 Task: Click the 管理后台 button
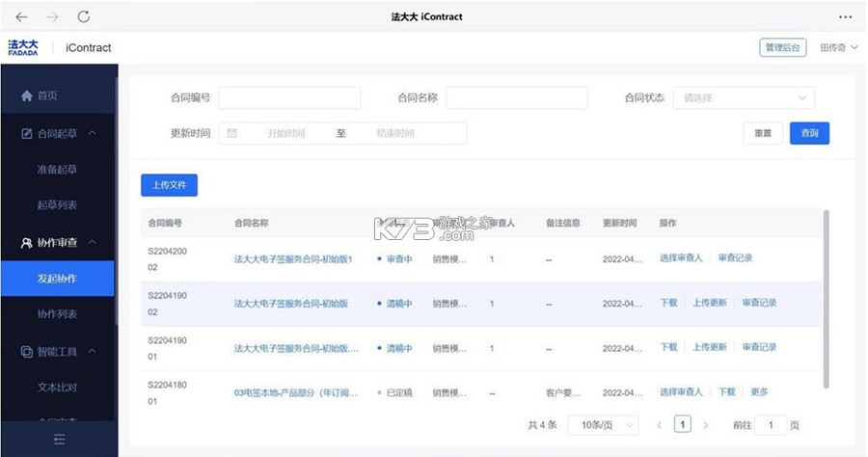coord(782,47)
